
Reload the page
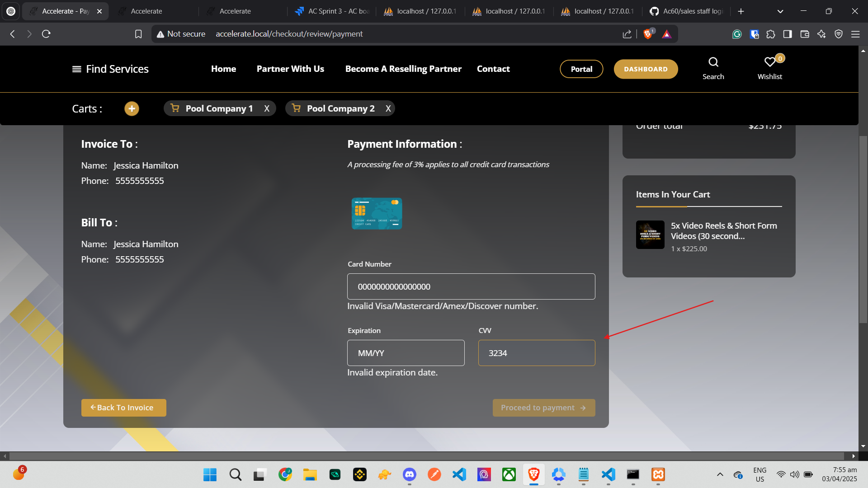pyautogui.click(x=46, y=34)
